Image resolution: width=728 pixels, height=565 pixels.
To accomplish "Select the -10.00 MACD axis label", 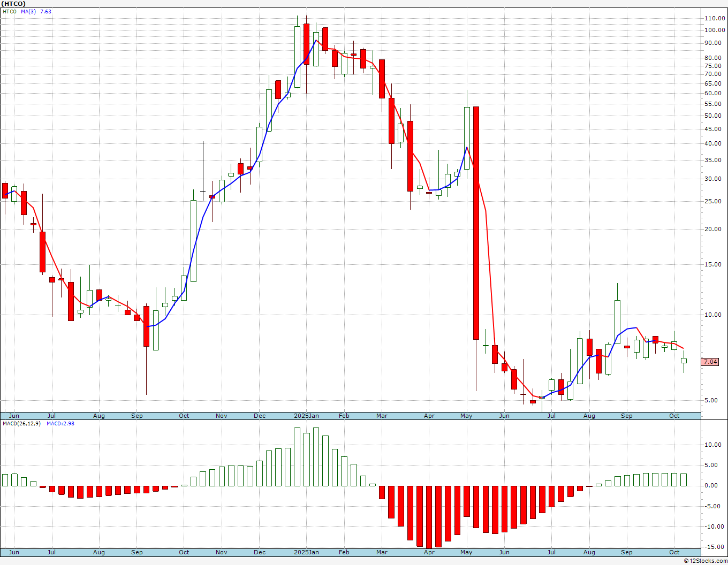I will pyautogui.click(x=715, y=526).
